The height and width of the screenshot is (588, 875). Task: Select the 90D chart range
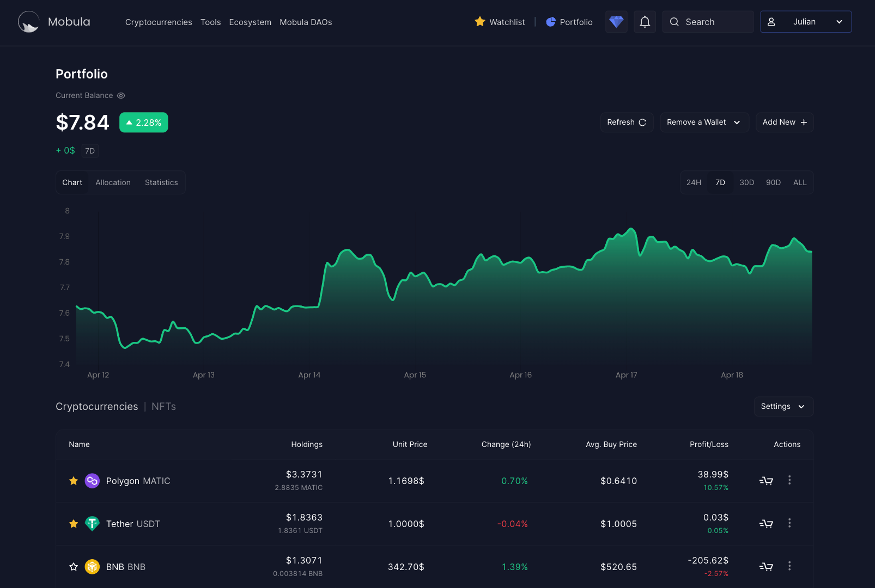pos(773,182)
